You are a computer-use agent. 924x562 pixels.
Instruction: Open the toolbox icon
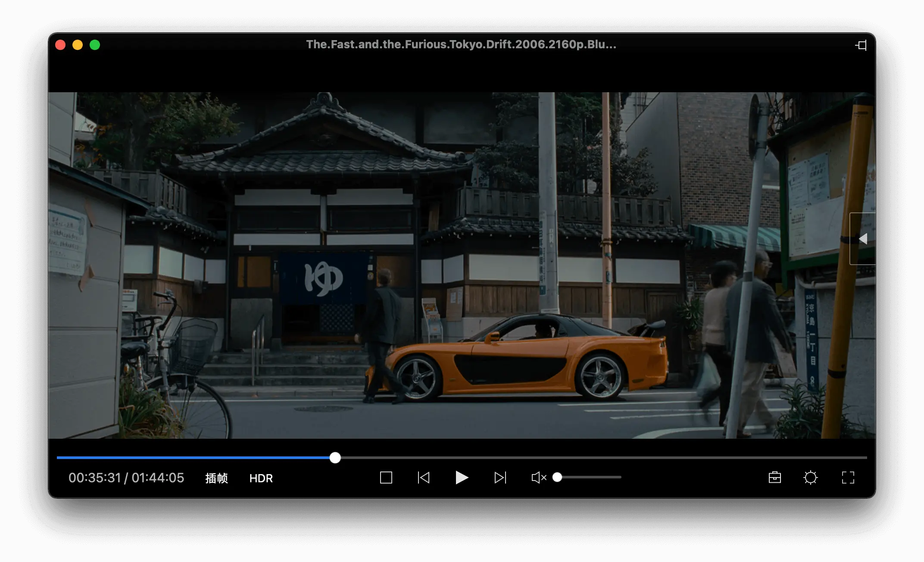coord(774,478)
